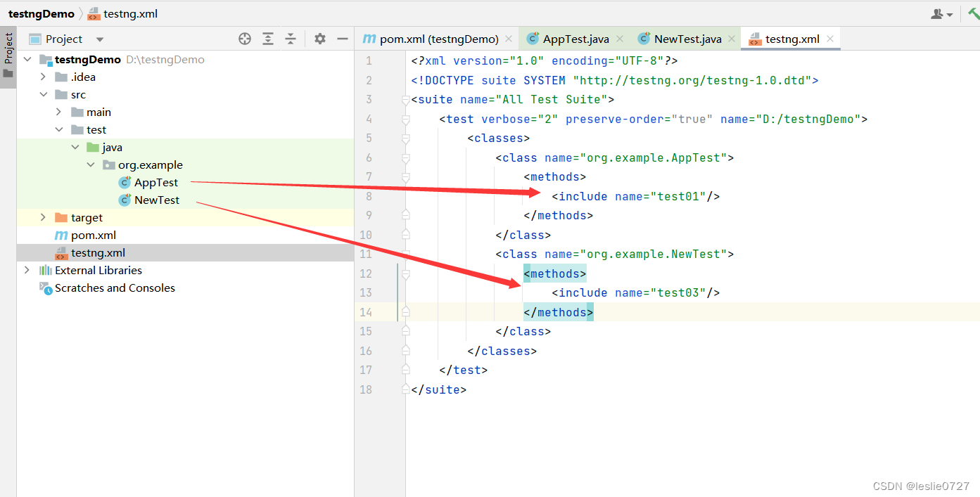
Task: Click the preserve-order="true" attribute
Action: tap(639, 119)
